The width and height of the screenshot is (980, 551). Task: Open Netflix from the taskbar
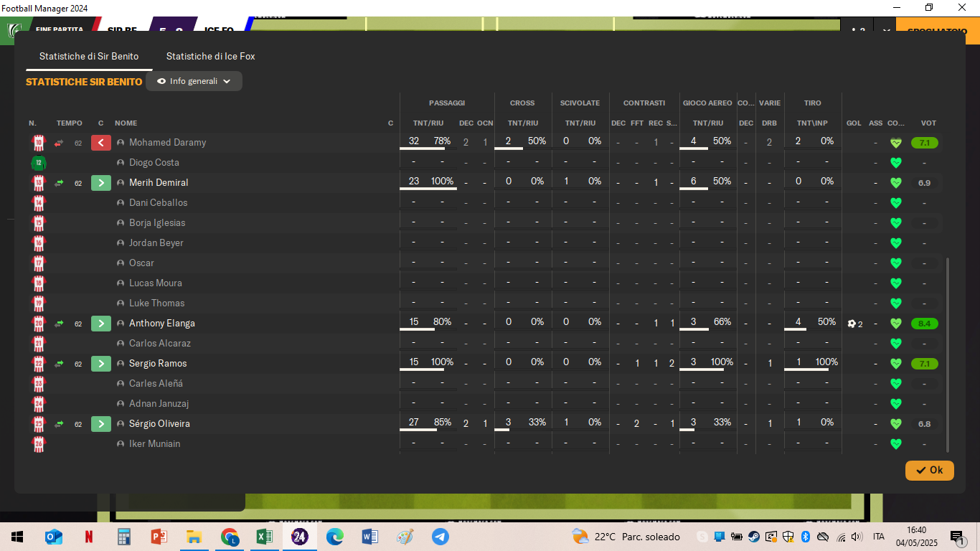89,536
